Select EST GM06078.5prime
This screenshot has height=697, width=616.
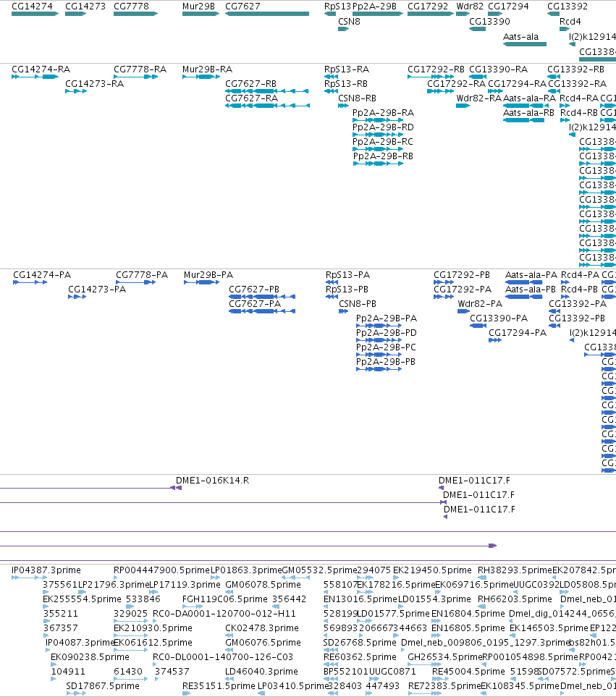point(263,585)
